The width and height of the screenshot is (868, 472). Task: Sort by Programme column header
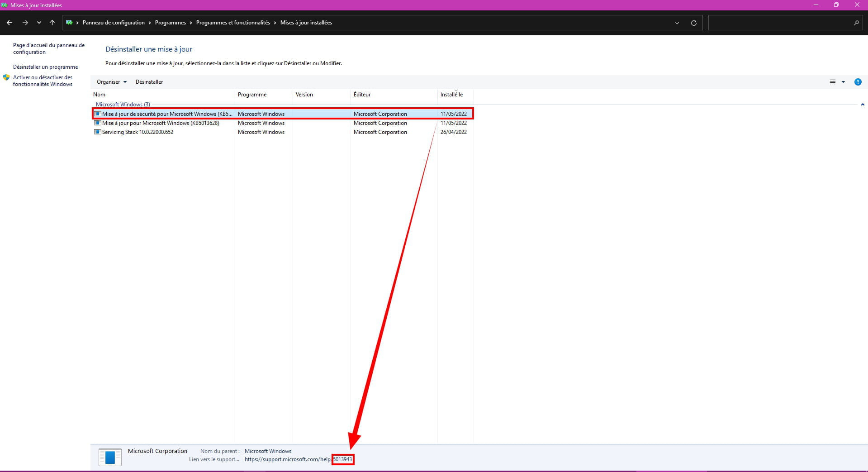tap(264, 95)
